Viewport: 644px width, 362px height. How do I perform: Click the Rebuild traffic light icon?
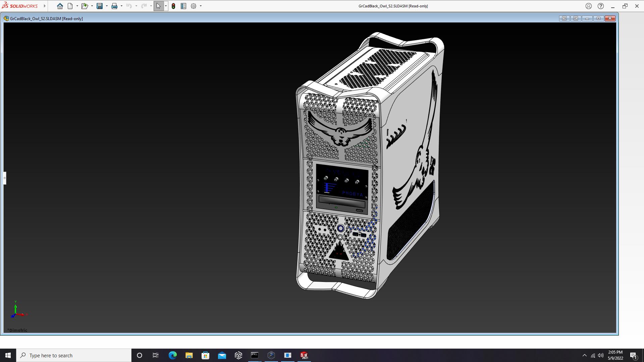173,6
